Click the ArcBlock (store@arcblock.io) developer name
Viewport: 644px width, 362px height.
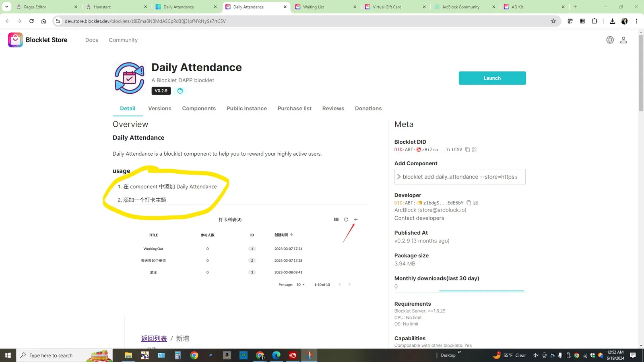click(430, 210)
